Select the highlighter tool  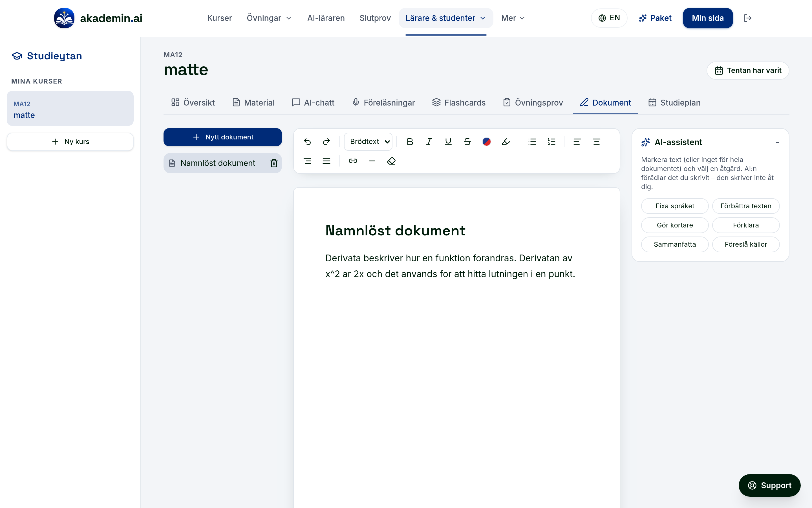[506, 142]
